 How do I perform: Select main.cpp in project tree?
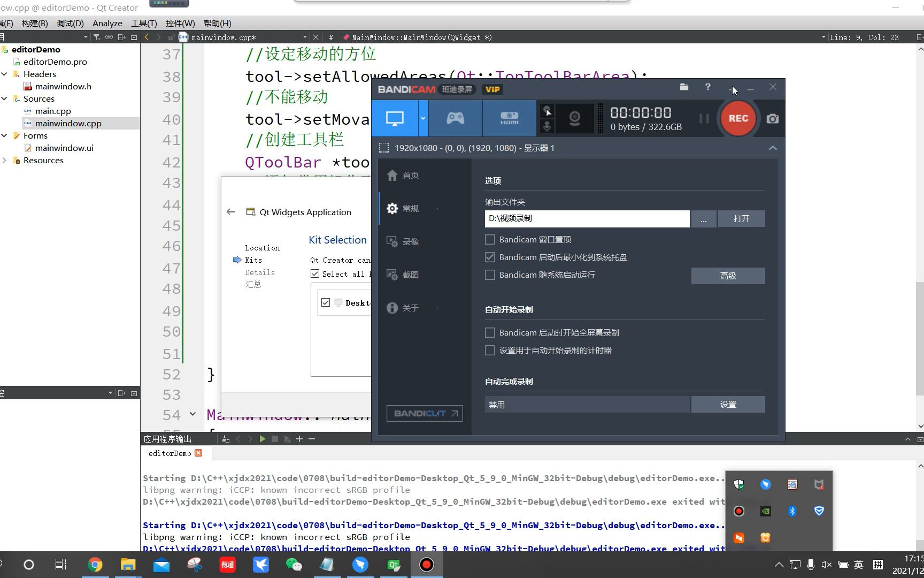coord(53,111)
